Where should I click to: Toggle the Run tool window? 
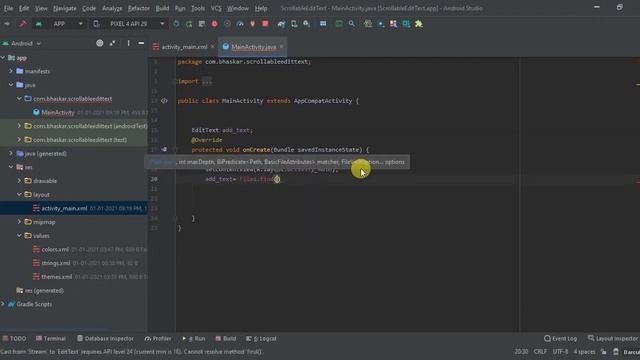click(194, 339)
